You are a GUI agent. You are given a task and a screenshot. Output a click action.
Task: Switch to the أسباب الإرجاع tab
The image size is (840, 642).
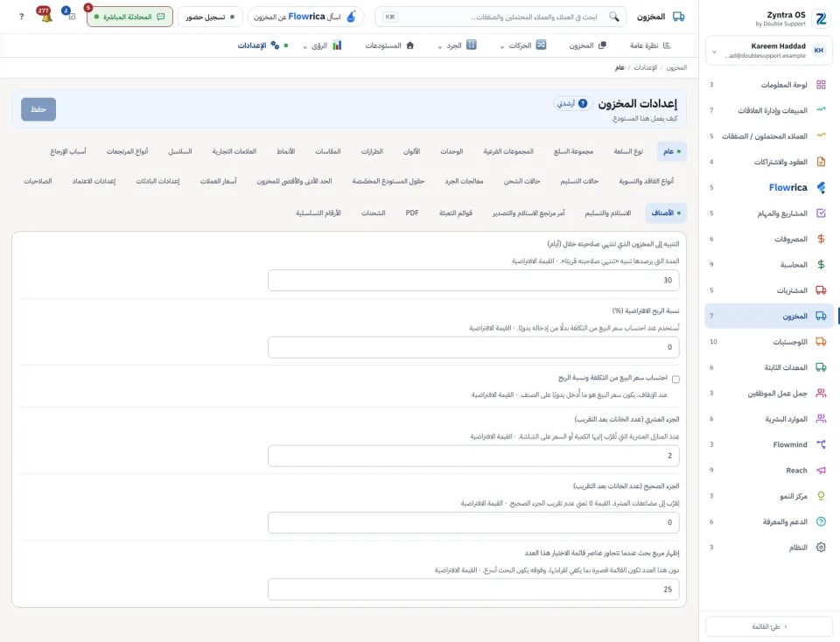(x=68, y=151)
